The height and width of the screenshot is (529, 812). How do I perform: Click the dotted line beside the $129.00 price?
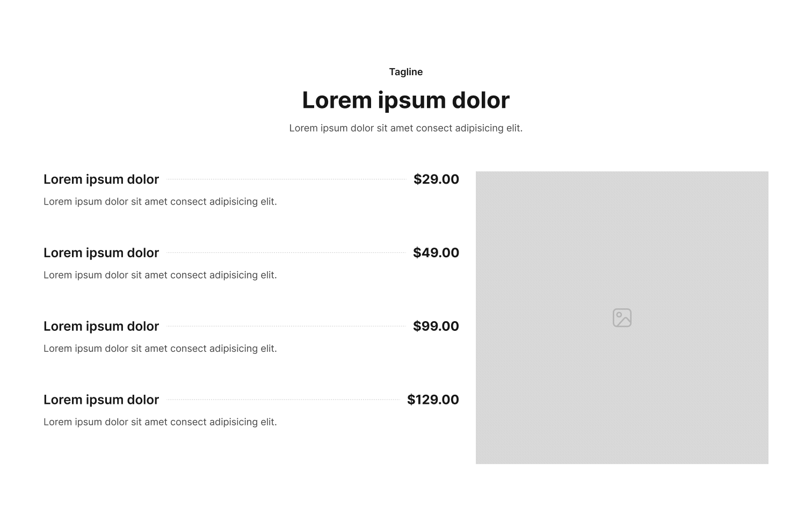coord(283,400)
